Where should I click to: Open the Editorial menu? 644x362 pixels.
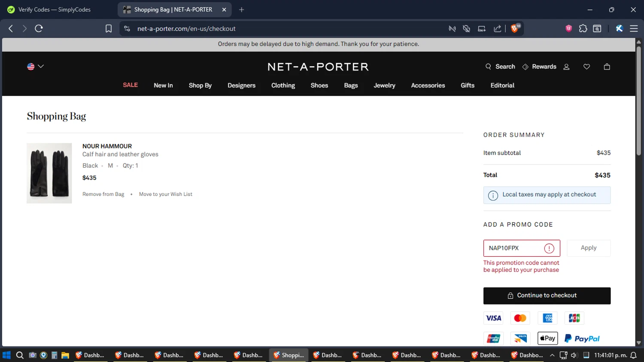pyautogui.click(x=502, y=85)
